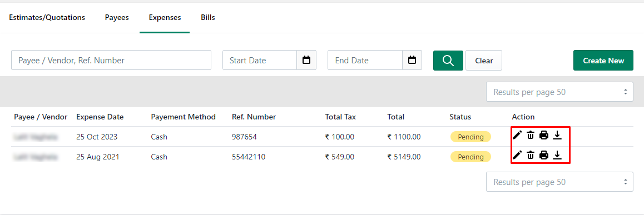Run search with the magnifier button
The image size is (644, 215).
click(448, 61)
